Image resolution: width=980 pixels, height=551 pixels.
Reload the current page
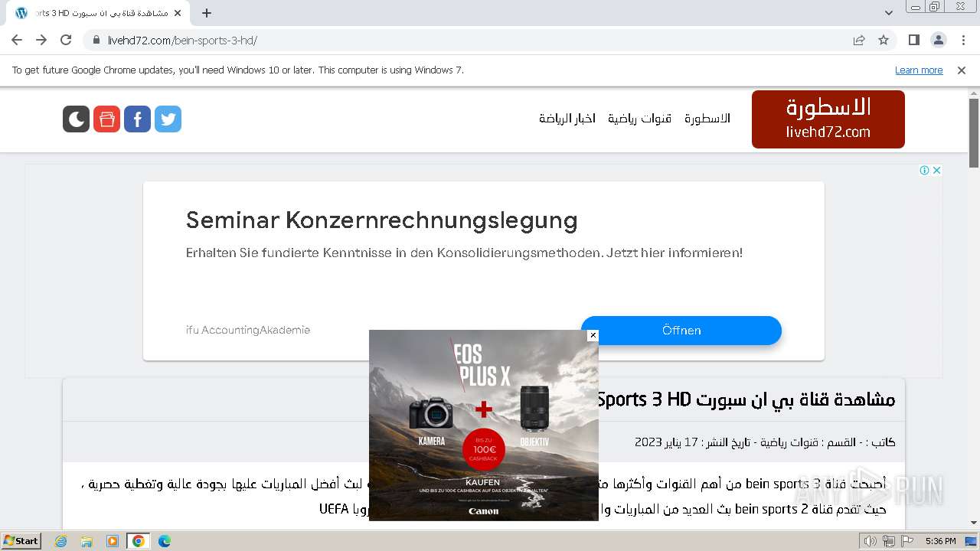click(66, 40)
